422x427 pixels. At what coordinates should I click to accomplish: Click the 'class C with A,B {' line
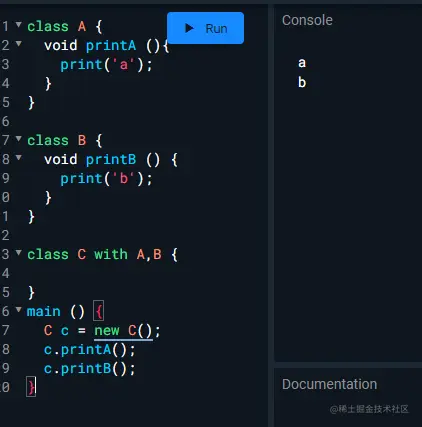click(x=102, y=255)
